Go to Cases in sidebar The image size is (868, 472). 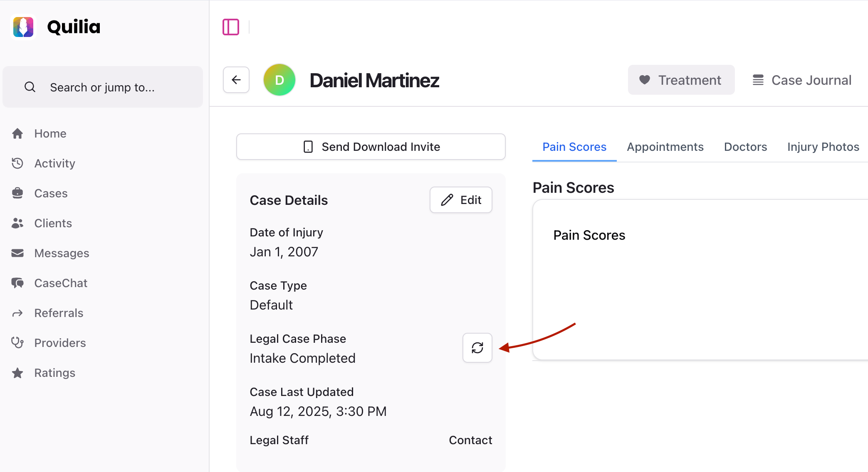click(x=51, y=193)
